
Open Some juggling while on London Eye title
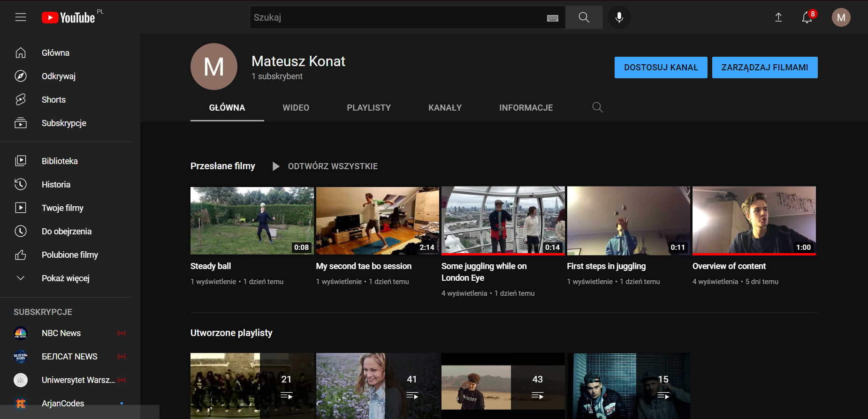[x=484, y=272]
